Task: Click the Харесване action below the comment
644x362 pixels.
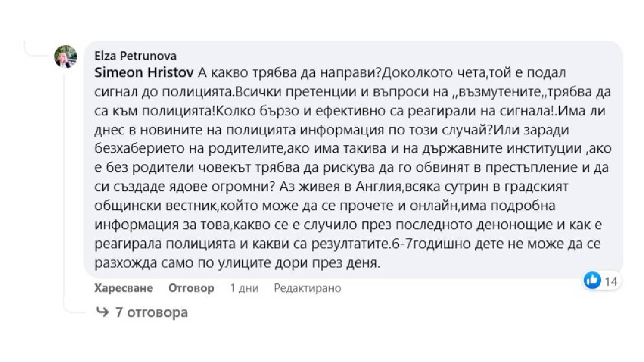Action: [x=123, y=288]
